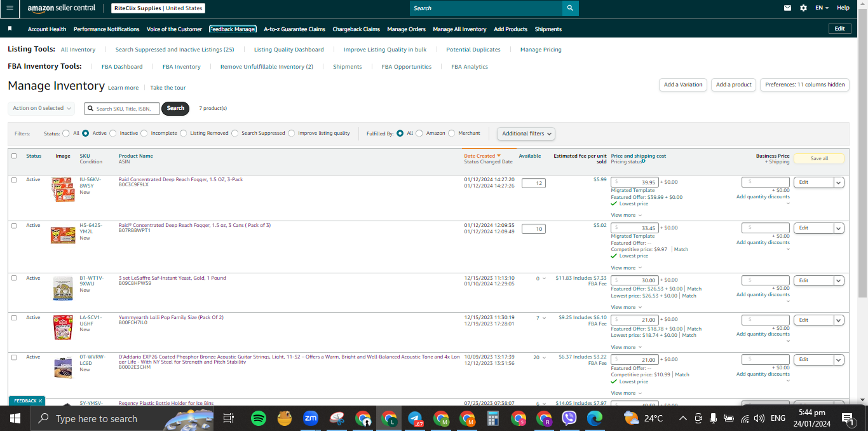Image resolution: width=868 pixels, height=431 pixels.
Task: Open the Listing Quality Dashboard link
Action: tap(288, 50)
